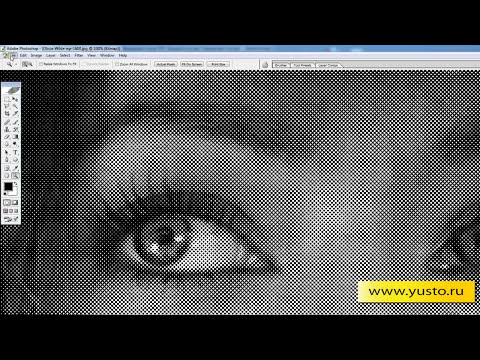The width and height of the screenshot is (480, 360).
Task: Enable Resize Windows To Fit checkbox
Action: tap(41, 64)
